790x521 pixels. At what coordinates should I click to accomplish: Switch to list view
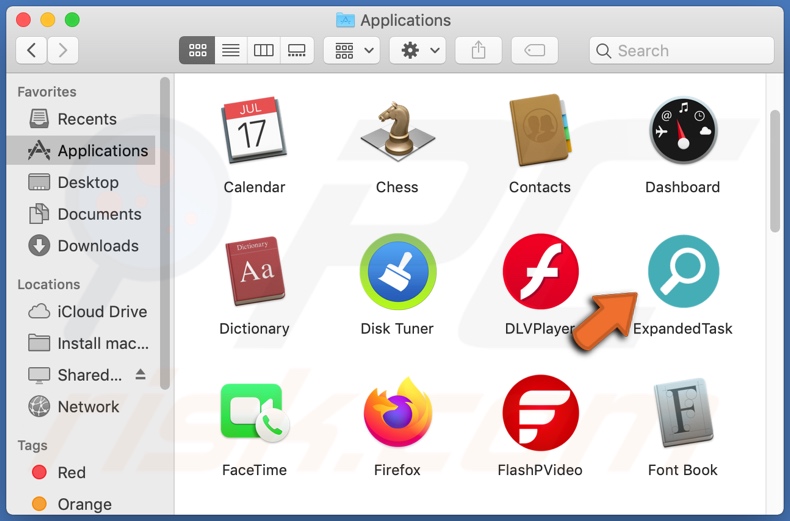[x=231, y=50]
